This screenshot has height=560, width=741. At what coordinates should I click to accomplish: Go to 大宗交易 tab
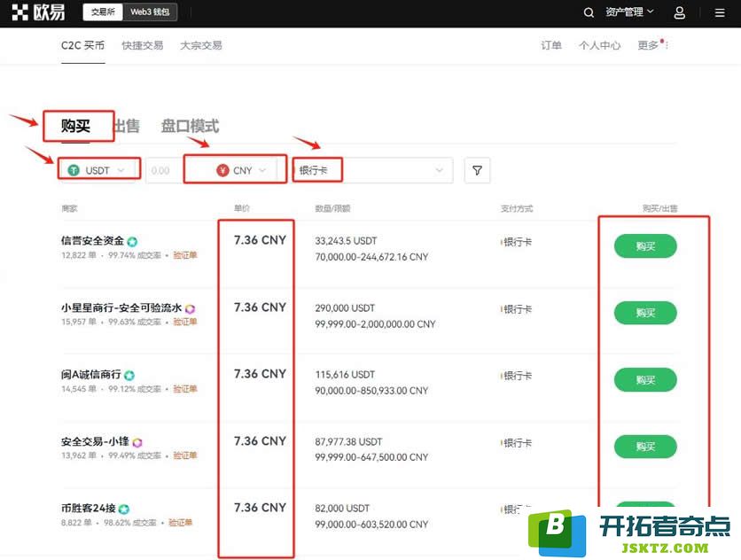pyautogui.click(x=201, y=45)
